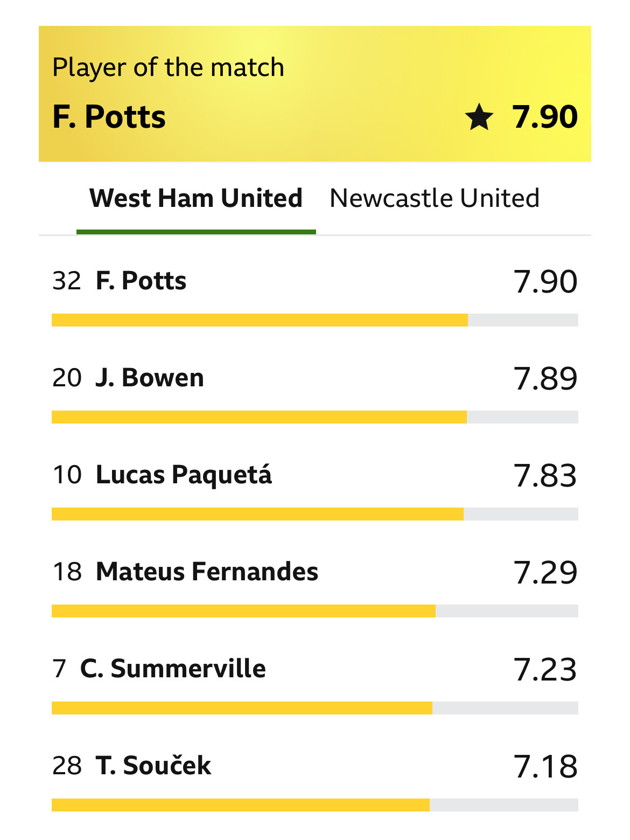The image size is (630, 840).
Task: Click the 7.23 rating for Summerville
Action: point(545,669)
